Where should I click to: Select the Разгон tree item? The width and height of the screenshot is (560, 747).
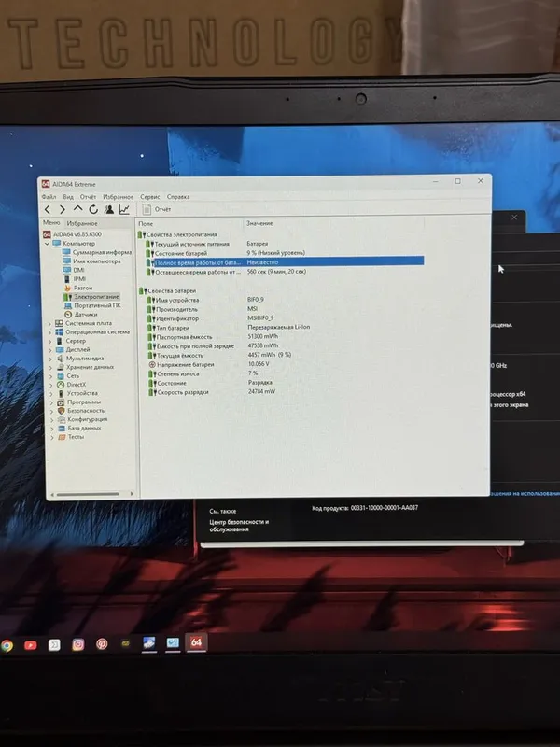pos(78,288)
